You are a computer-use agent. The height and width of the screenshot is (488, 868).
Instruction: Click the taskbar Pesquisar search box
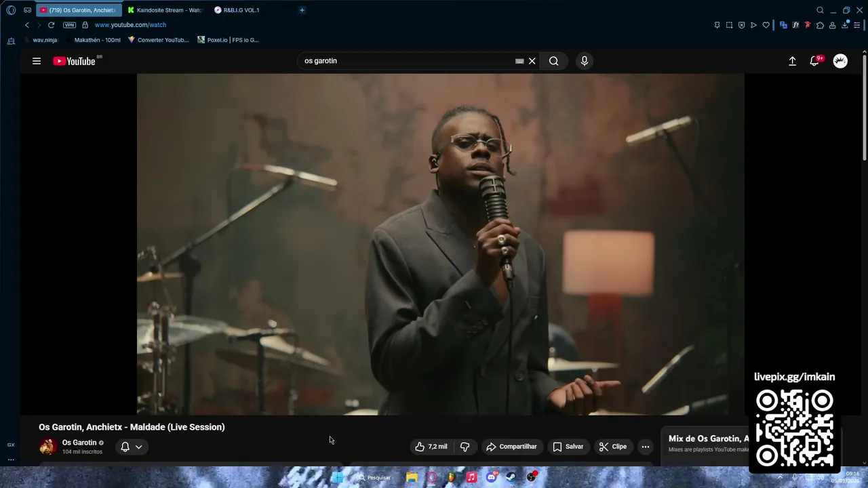[x=374, y=477]
